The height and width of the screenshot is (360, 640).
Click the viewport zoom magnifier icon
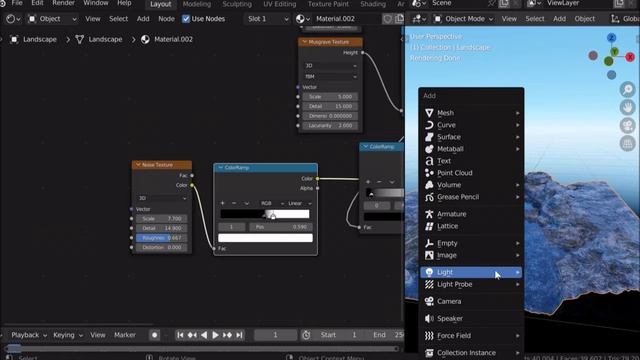click(628, 89)
